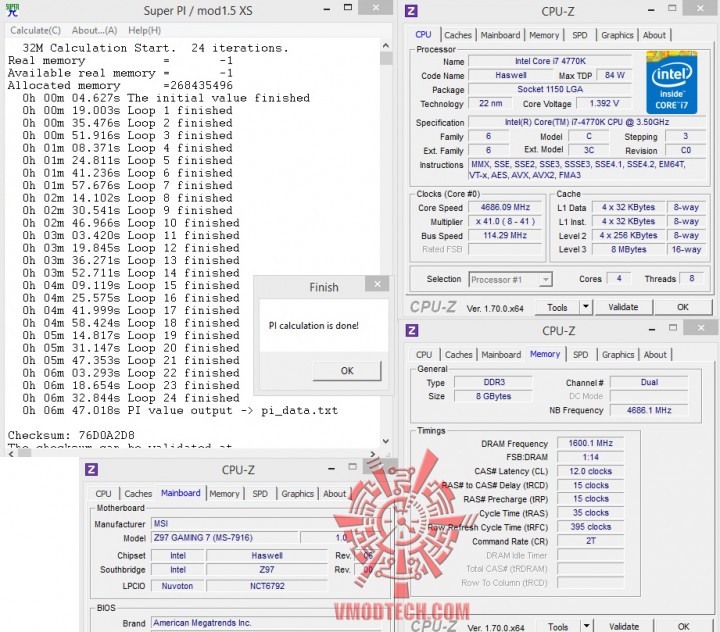This screenshot has width=720, height=632.
Task: Click the Intel Core i7 4770K name field
Action: click(550, 61)
